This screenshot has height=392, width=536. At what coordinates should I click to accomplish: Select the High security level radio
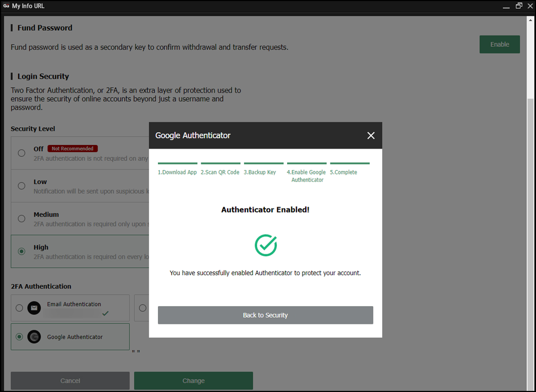point(22,251)
